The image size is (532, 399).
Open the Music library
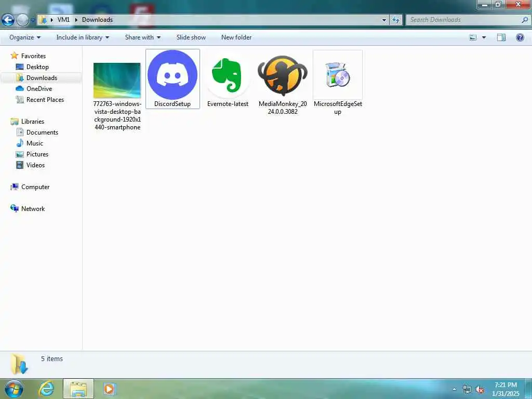(x=35, y=143)
